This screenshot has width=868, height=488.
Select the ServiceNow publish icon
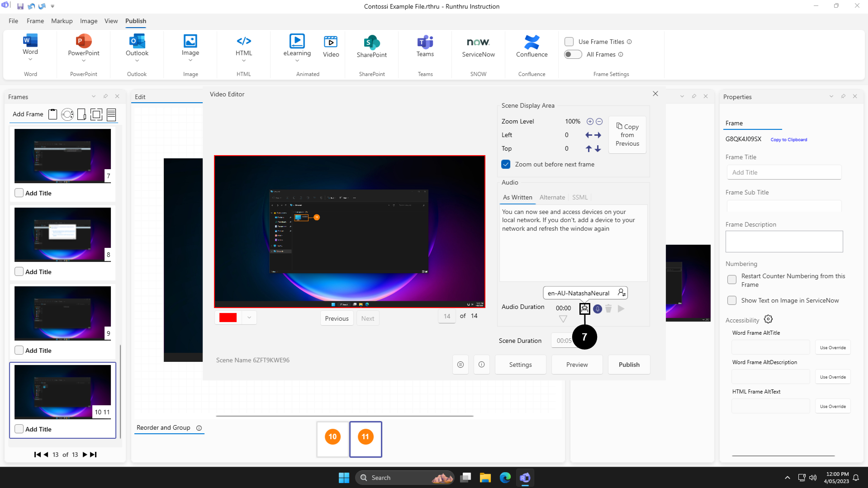pos(478,43)
